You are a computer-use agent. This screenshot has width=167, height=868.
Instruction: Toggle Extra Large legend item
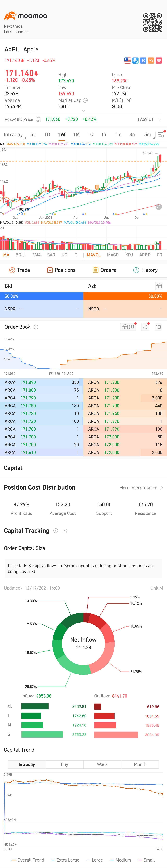(x=65, y=860)
